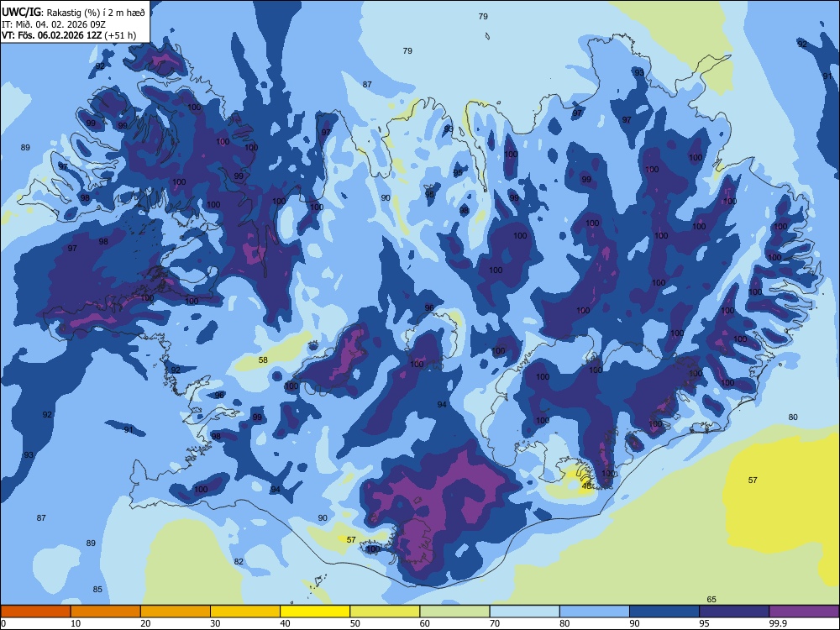Click the legend scale label 40
This screenshot has height=630, width=840.
[x=285, y=623]
